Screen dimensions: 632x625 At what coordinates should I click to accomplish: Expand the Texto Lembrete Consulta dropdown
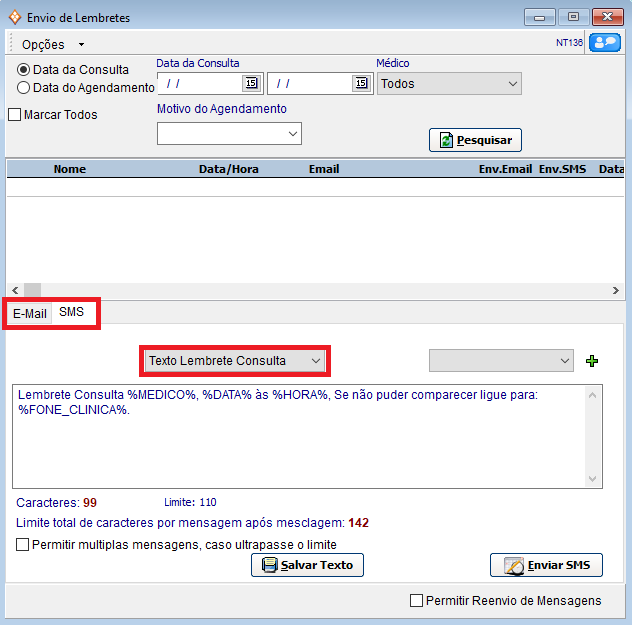(235, 360)
